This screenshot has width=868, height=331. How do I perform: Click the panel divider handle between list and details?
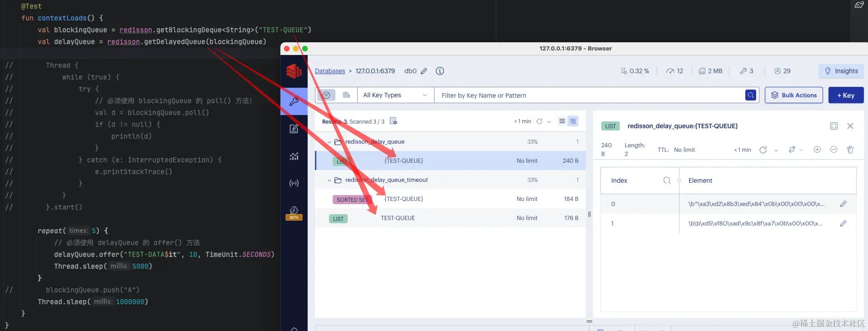pos(589,214)
